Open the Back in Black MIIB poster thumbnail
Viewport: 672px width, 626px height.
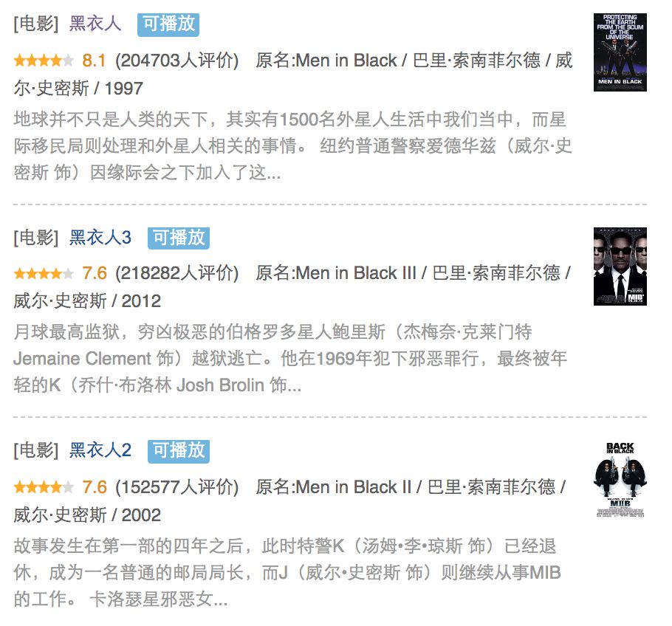pyautogui.click(x=620, y=479)
